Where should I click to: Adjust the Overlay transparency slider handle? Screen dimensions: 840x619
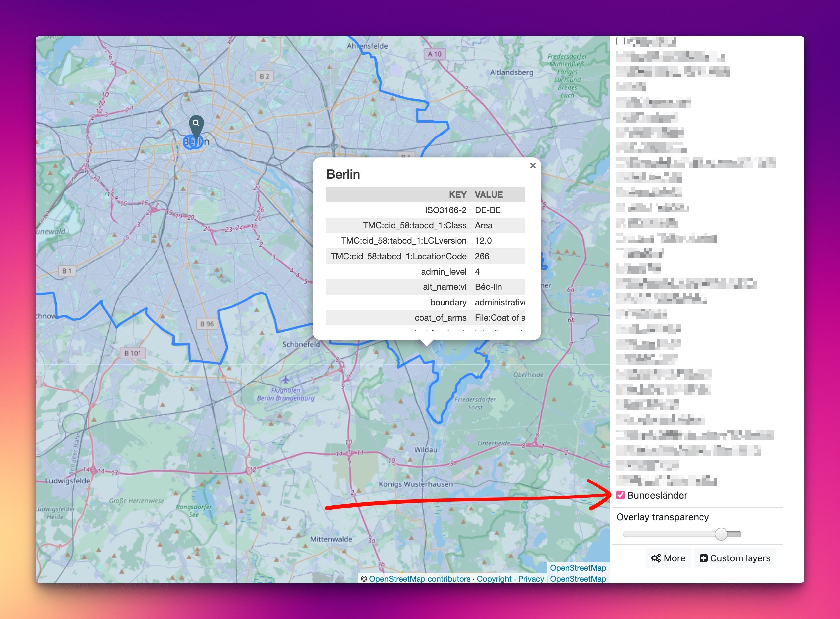tap(721, 534)
